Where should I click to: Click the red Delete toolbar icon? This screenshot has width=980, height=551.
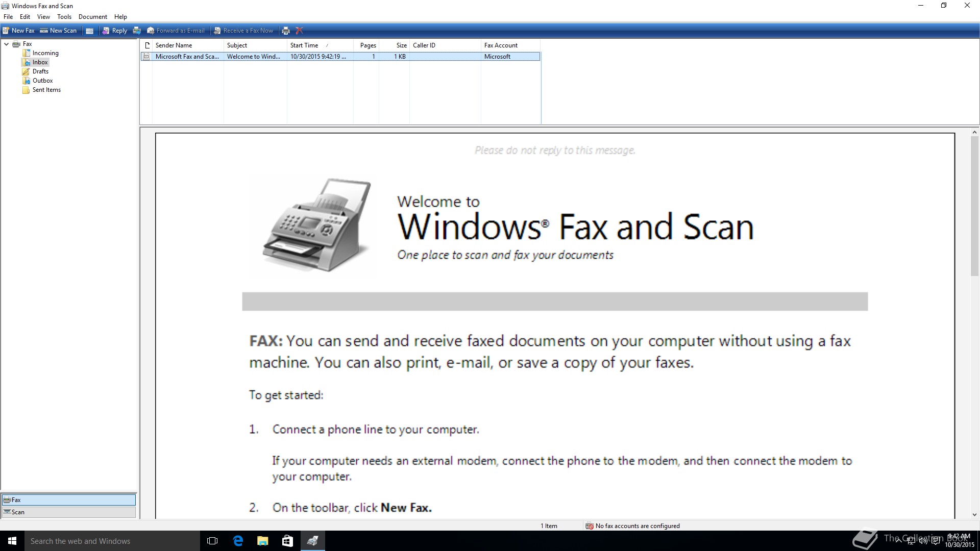point(300,31)
